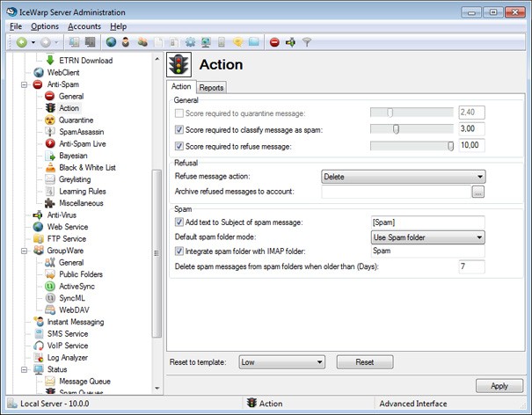Click the delete-after days field showing 7

471,266
